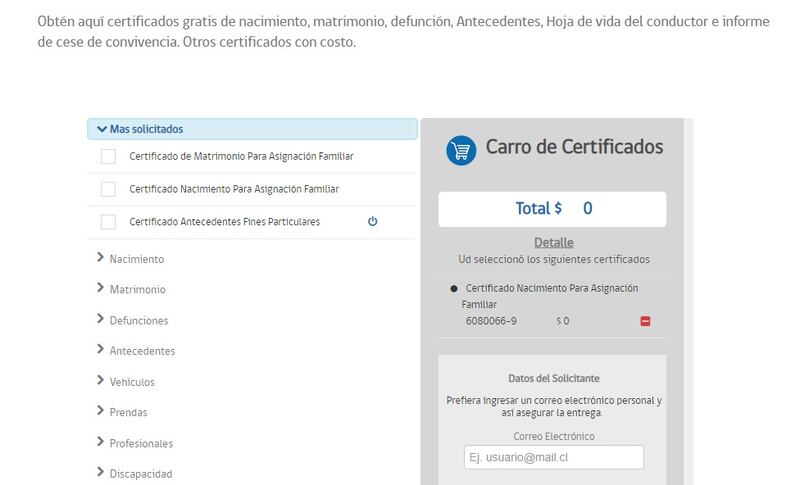The height and width of the screenshot is (485, 800).
Task: Click Certificado Nacimiento Para Asignación Familiar cart entry
Action: tap(550, 296)
